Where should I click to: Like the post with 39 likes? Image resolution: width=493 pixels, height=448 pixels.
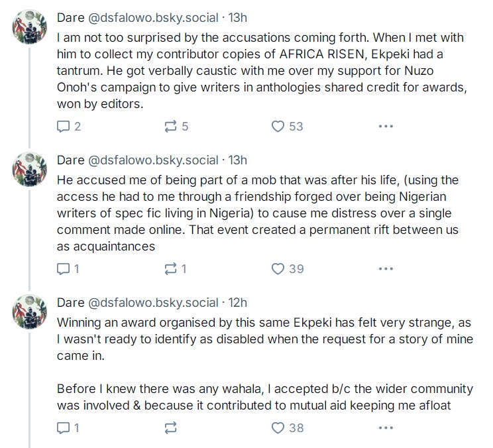(278, 268)
